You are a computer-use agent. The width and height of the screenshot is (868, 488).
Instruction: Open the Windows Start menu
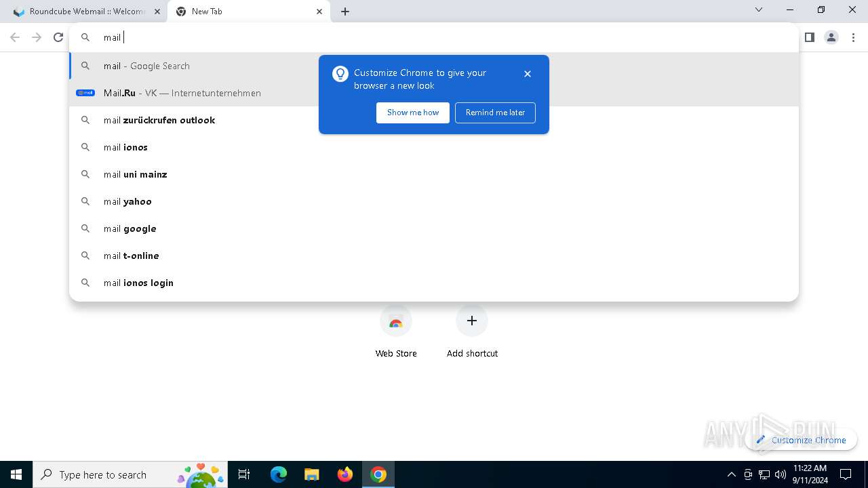(16, 474)
